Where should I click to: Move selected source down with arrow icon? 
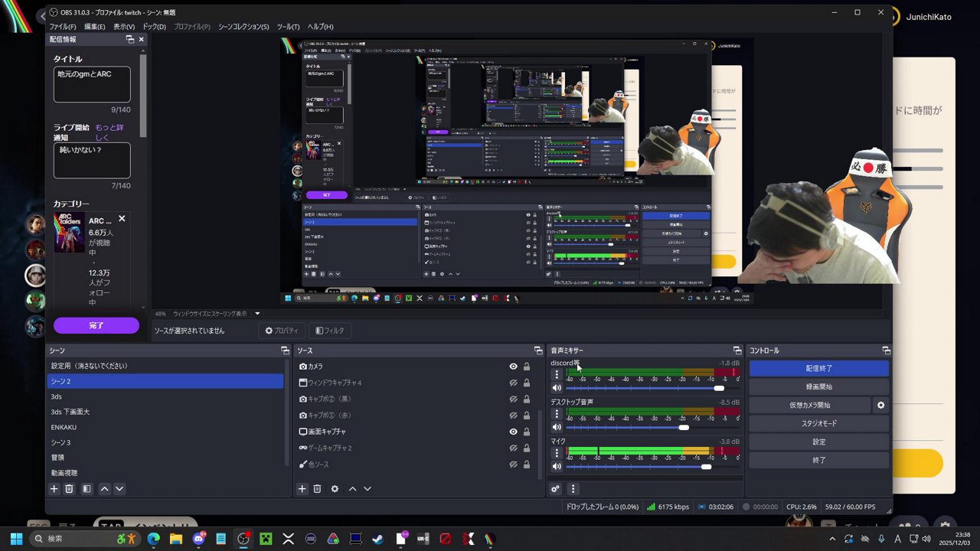click(x=367, y=489)
